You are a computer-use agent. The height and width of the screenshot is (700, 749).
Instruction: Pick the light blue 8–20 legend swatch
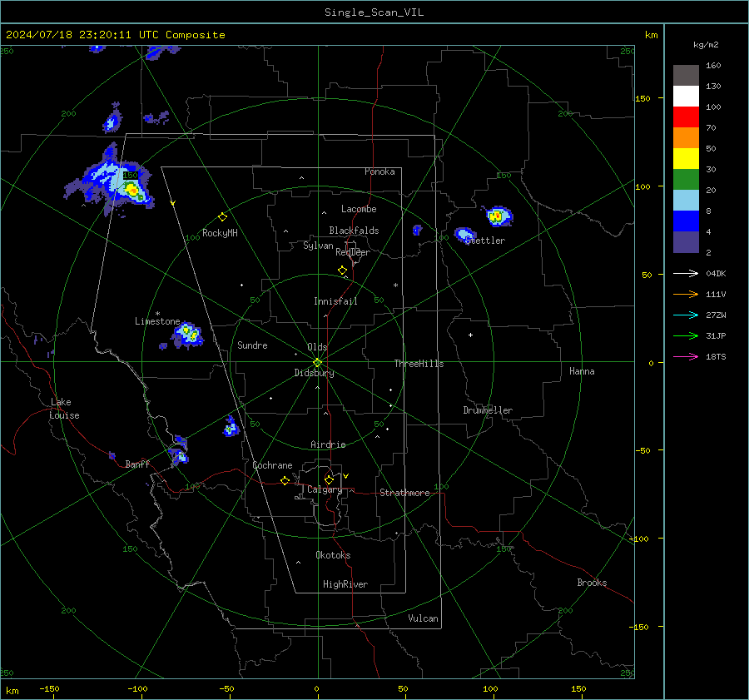coord(686,201)
